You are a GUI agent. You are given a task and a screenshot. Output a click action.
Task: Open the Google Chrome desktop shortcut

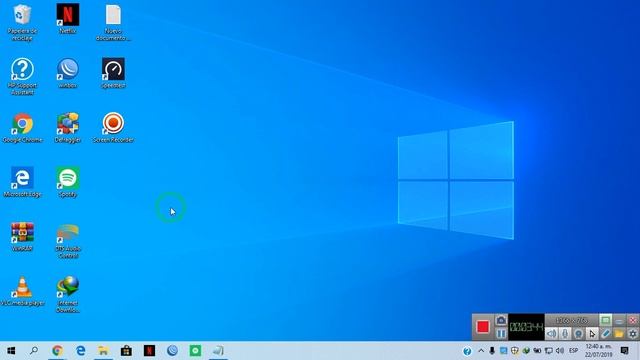(x=22, y=127)
